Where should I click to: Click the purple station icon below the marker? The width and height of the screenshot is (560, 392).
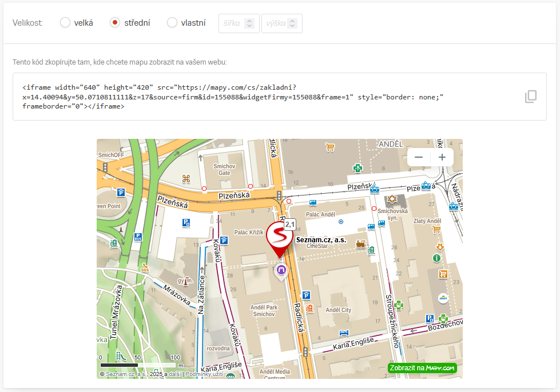tap(281, 270)
